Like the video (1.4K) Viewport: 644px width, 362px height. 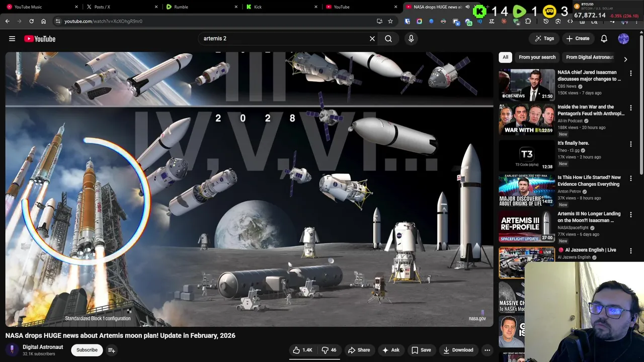point(302,350)
